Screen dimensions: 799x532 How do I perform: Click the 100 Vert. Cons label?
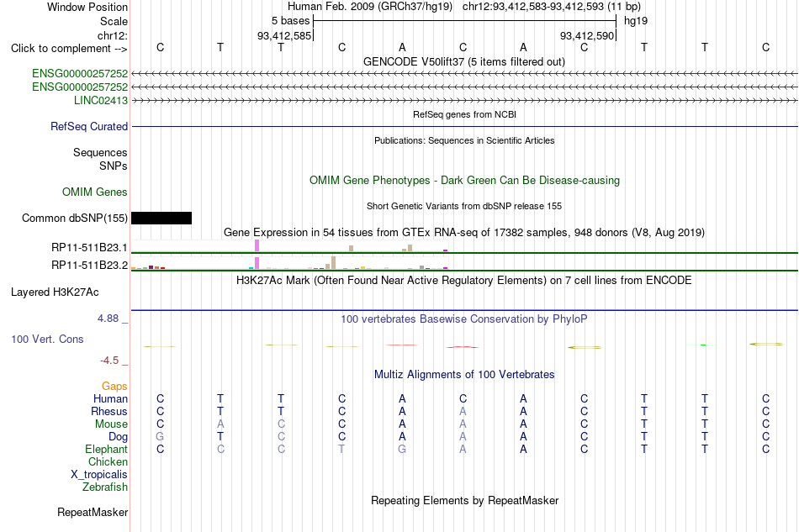pyautogui.click(x=47, y=339)
